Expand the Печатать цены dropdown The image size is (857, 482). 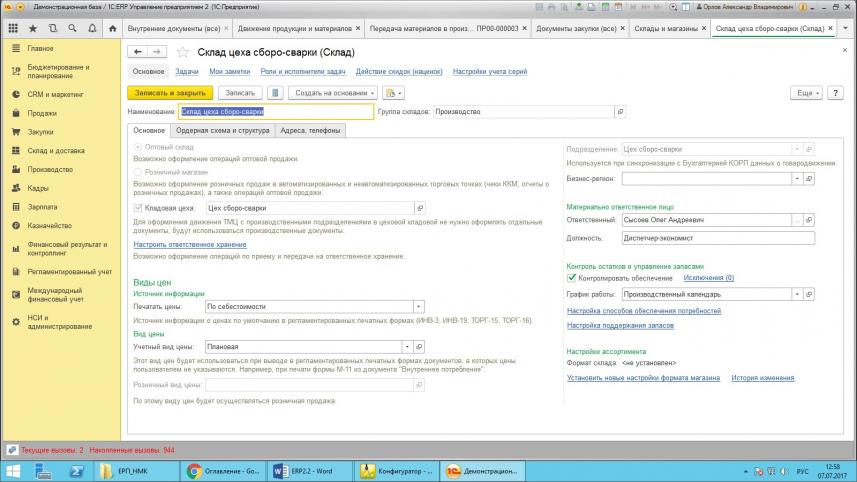coord(419,307)
